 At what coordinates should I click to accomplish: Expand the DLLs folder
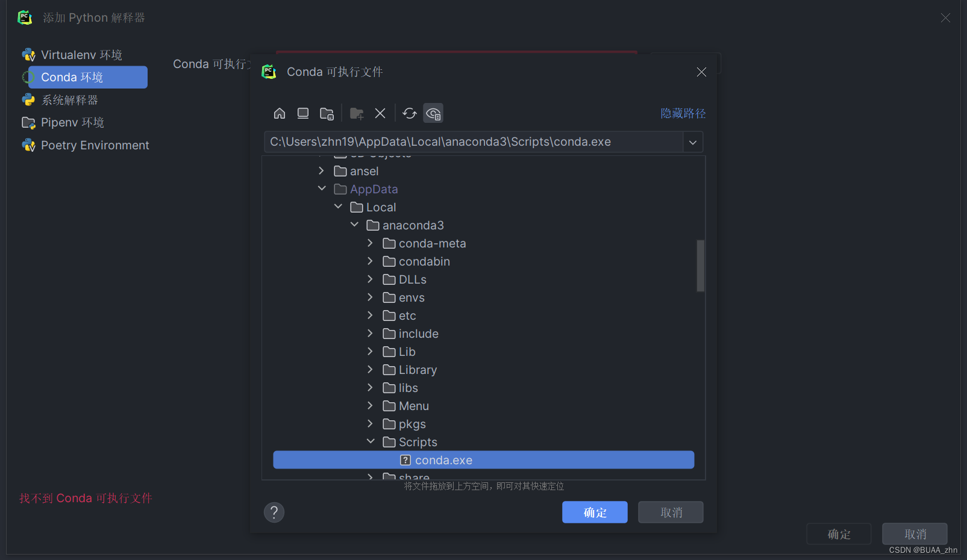pos(370,279)
